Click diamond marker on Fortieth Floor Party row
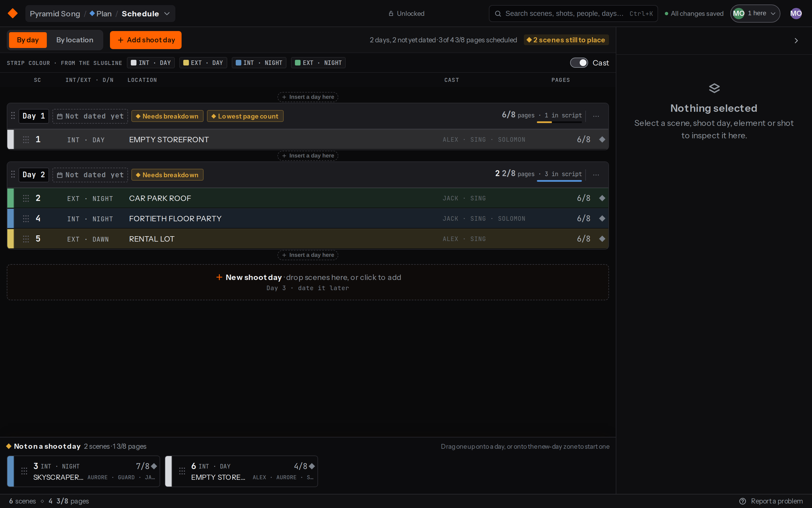812x508 pixels. tap(602, 219)
